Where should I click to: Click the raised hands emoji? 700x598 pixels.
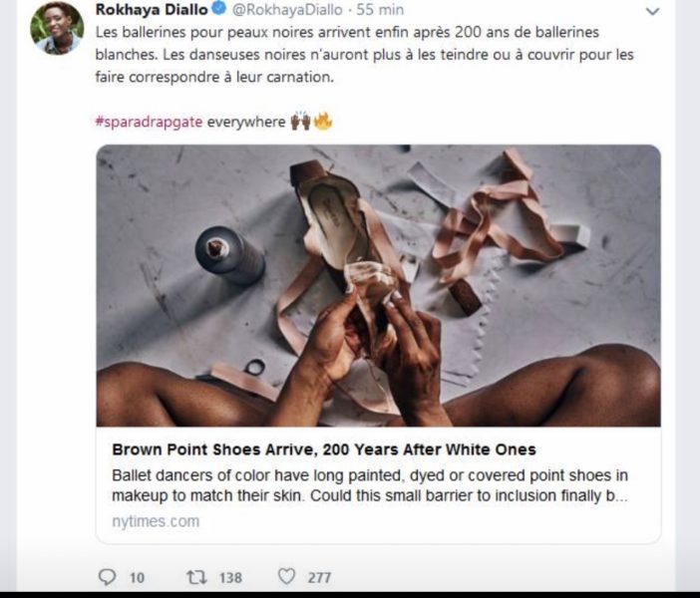coord(299,122)
